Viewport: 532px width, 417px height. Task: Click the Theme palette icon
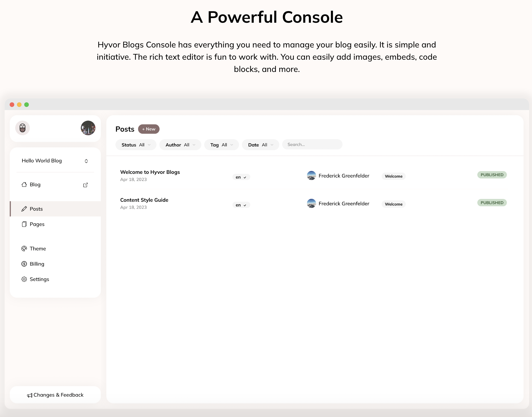24,249
